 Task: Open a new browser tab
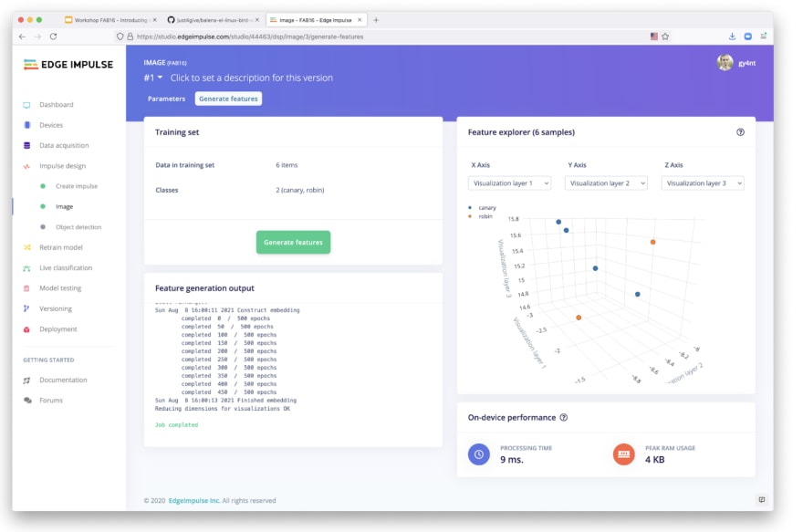[376, 20]
